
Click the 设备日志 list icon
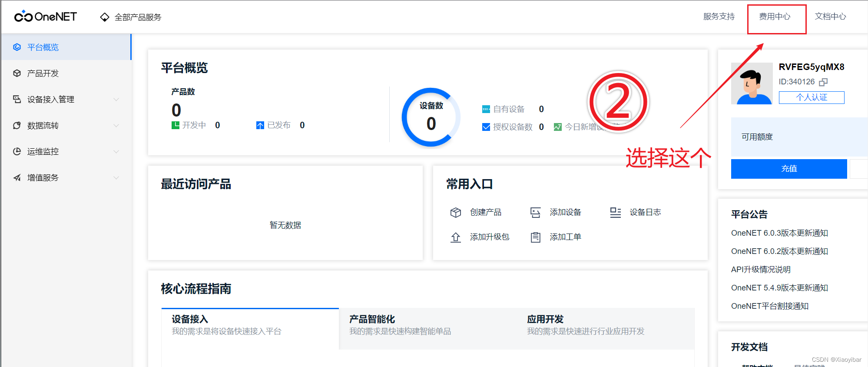(x=615, y=212)
